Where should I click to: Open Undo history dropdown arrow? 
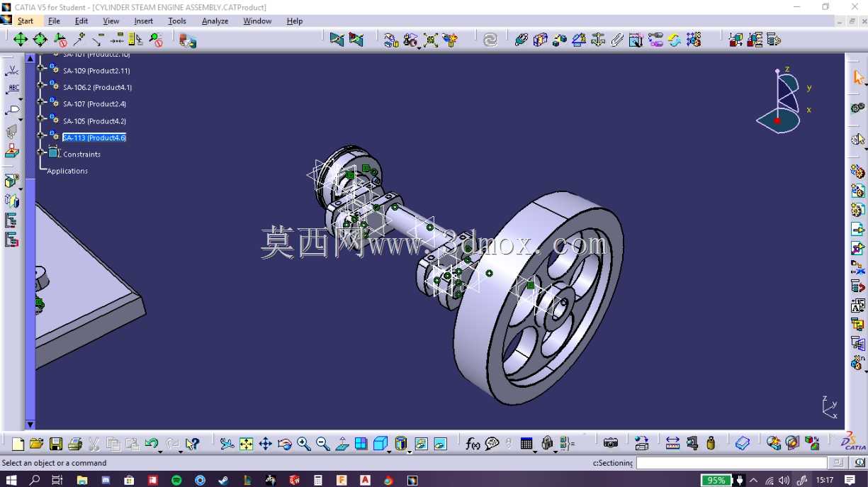[x=160, y=451]
